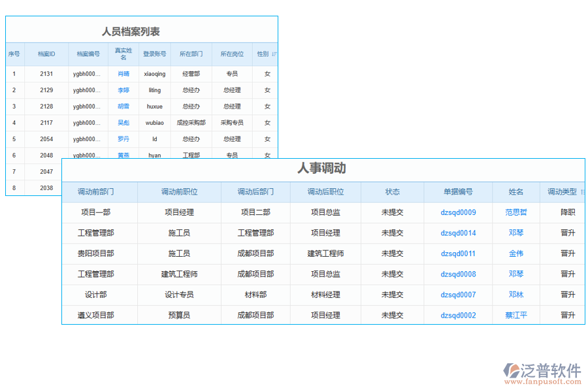Open employee record 肖晴
The width and height of the screenshot is (588, 392).
tap(123, 73)
